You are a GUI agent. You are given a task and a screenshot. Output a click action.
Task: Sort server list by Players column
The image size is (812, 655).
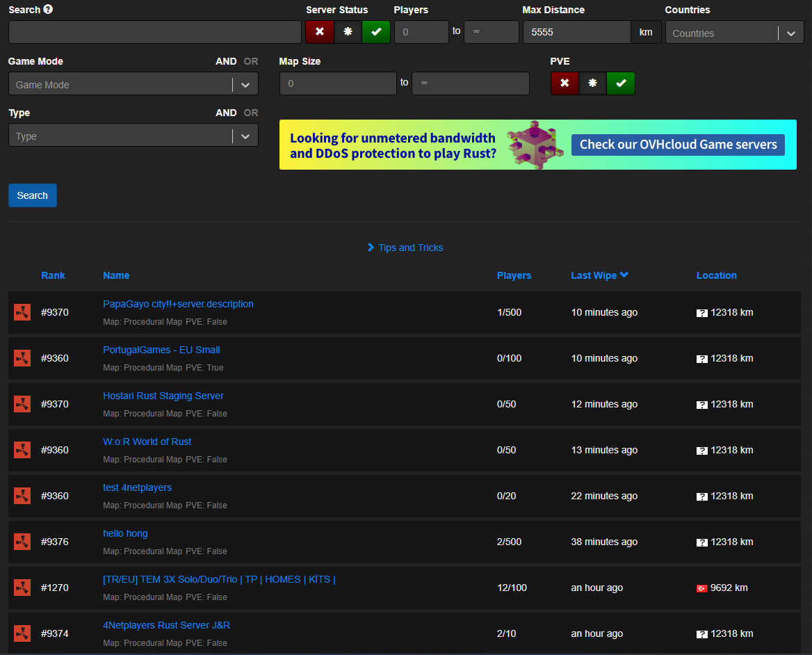[x=514, y=275]
